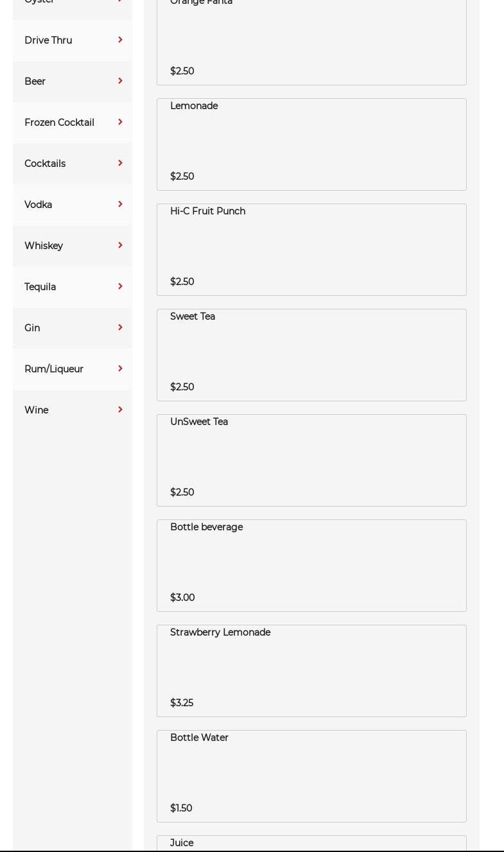This screenshot has width=504, height=852.
Task: Click the Wine chevron icon
Action: pos(120,410)
